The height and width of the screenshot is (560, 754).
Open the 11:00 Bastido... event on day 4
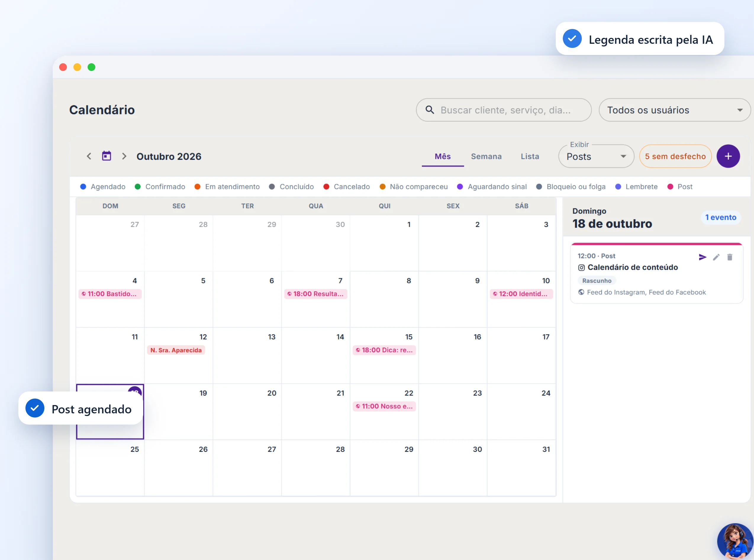tap(110, 294)
